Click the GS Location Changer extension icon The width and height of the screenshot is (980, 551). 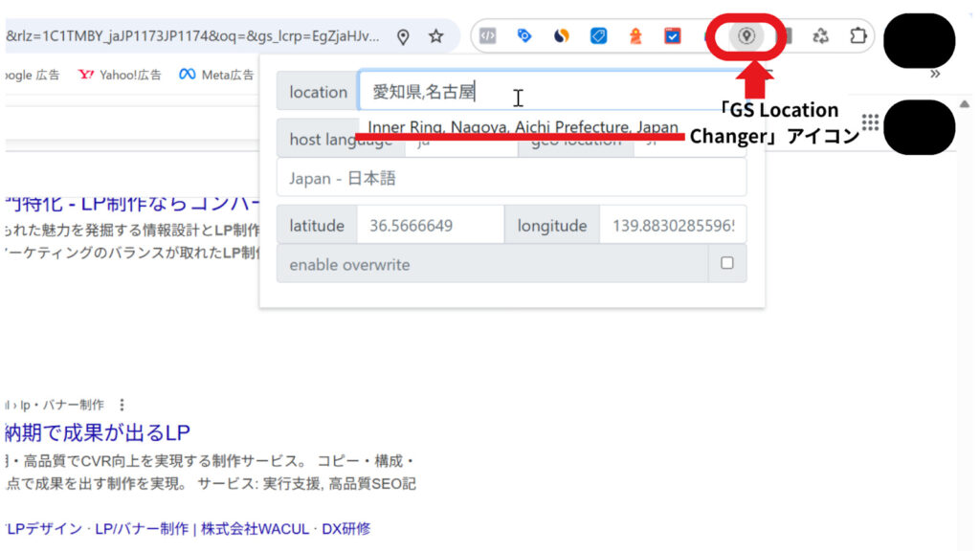[746, 36]
